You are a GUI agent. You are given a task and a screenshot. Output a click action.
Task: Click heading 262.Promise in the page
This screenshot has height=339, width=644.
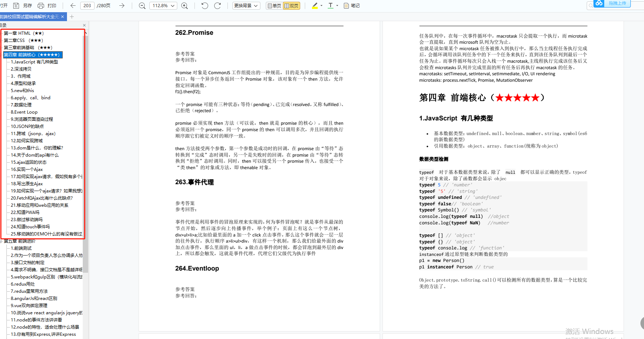(x=194, y=33)
